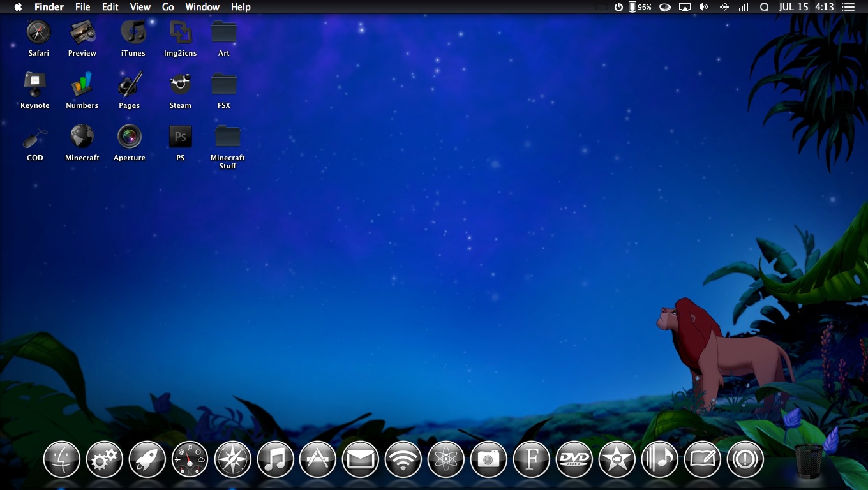Open the Go menu

[x=168, y=7]
